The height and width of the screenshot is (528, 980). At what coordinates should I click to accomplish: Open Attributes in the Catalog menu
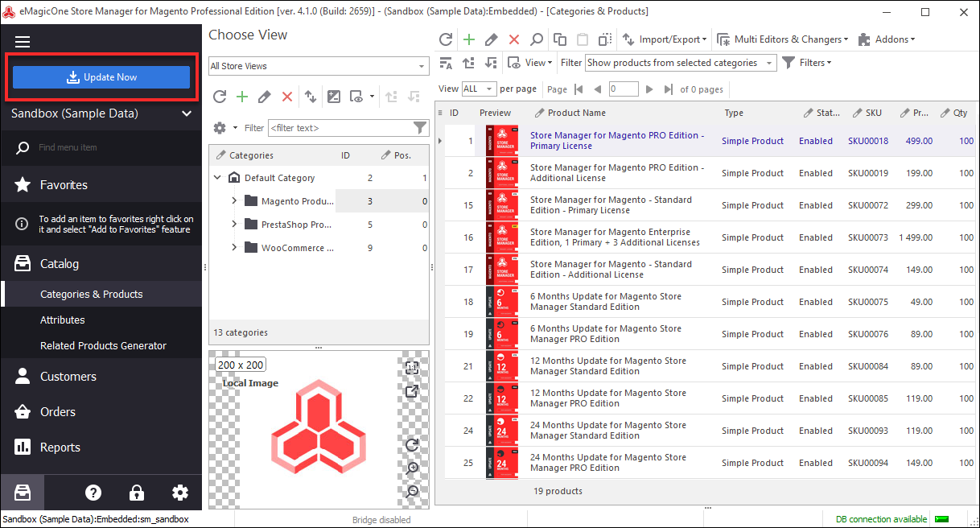click(101, 320)
